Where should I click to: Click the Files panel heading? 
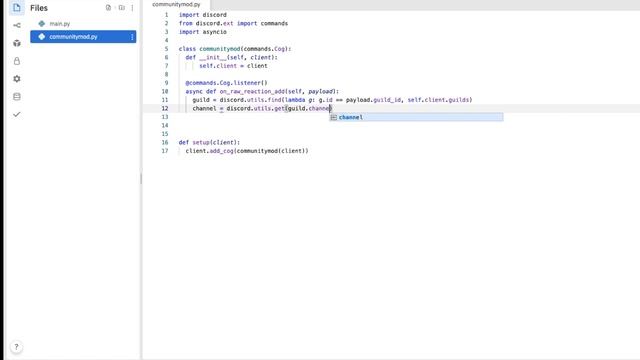click(x=39, y=8)
